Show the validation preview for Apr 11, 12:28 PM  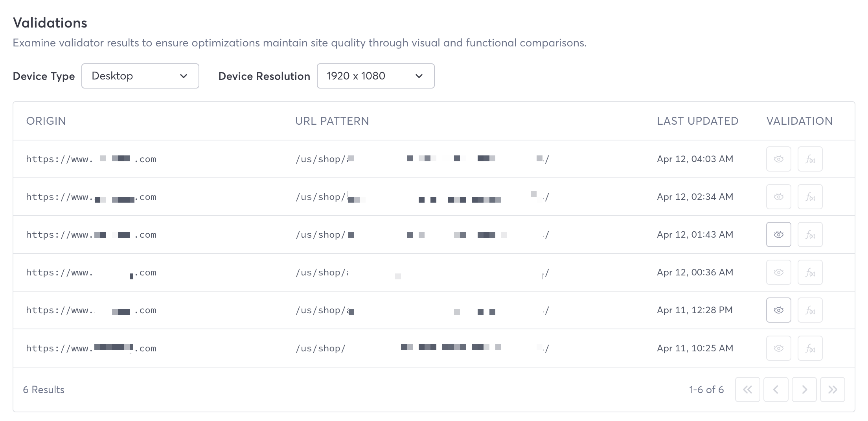click(x=779, y=310)
